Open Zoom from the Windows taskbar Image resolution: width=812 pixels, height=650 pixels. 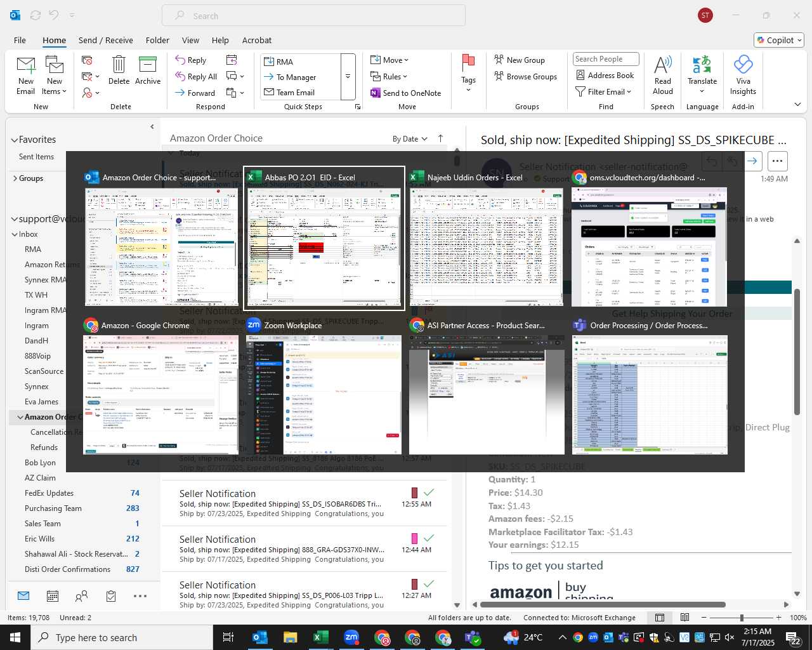[x=351, y=637]
